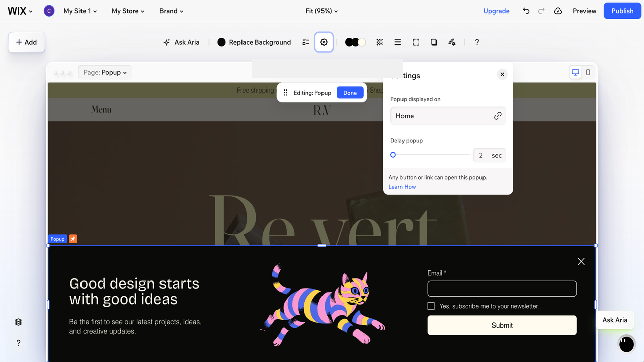Click the 'Delay popup' label
Viewport: 644px width, 362px height.
pyautogui.click(x=407, y=141)
